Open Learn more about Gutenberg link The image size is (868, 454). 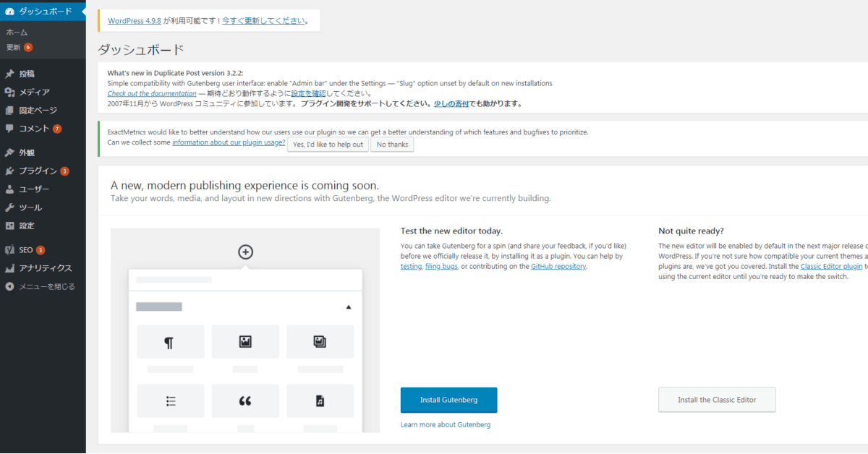(x=446, y=424)
